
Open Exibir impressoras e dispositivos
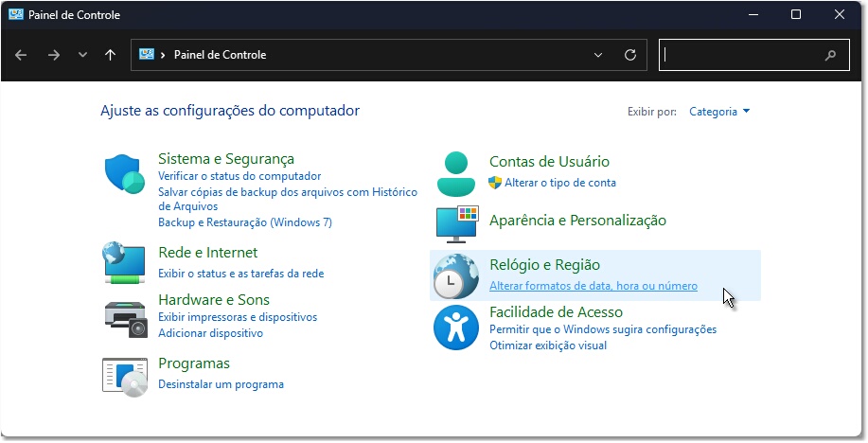(x=238, y=317)
